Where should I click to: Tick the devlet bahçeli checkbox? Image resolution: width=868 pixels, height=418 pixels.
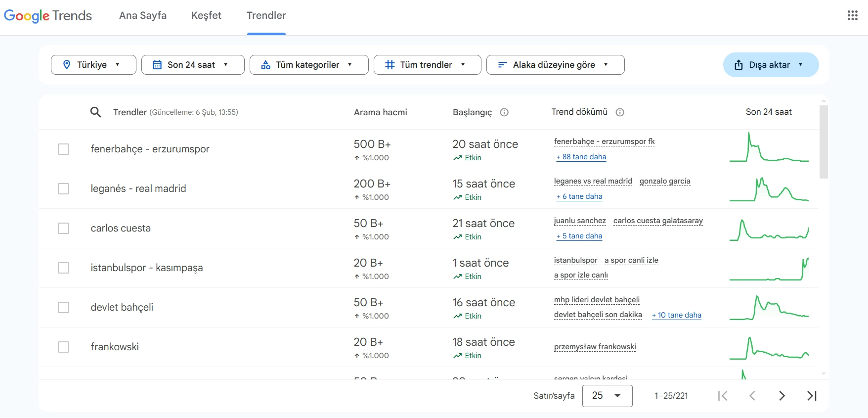tap(63, 307)
